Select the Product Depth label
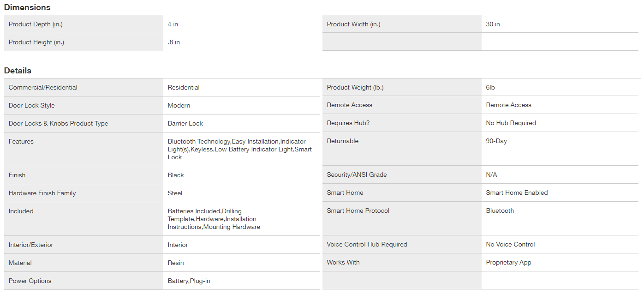644x295 pixels. tap(36, 24)
